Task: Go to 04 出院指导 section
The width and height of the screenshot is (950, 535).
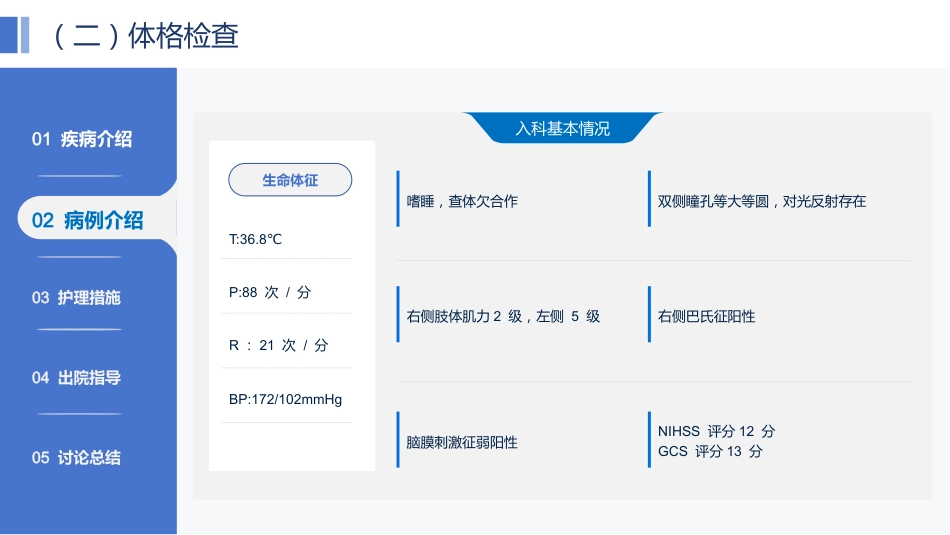Action: tap(76, 377)
